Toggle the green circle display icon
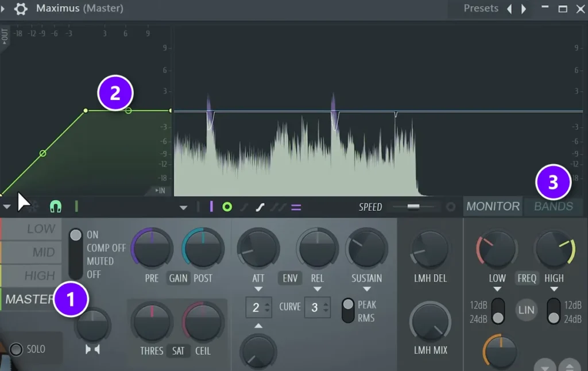This screenshot has width=588, height=371. (x=227, y=207)
